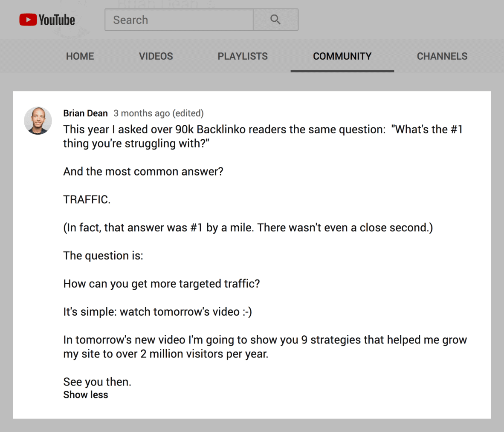Open the Brian Dean author name link
The height and width of the screenshot is (432, 504).
(x=86, y=113)
